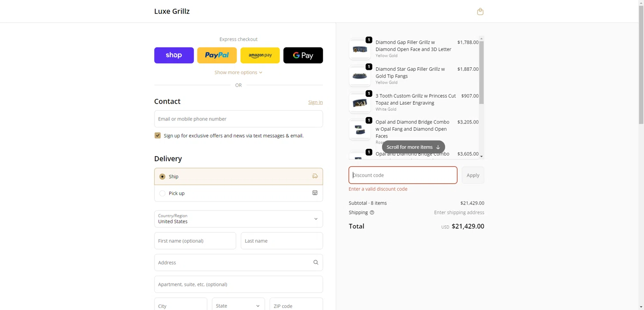Click the page vertical scrollbar thumb
Image resolution: width=644 pixels, height=310 pixels.
click(641, 64)
